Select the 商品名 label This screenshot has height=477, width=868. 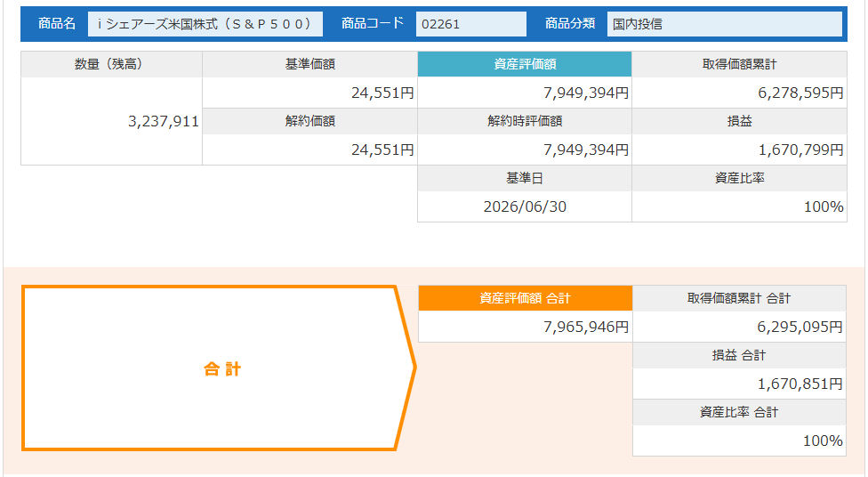point(56,23)
